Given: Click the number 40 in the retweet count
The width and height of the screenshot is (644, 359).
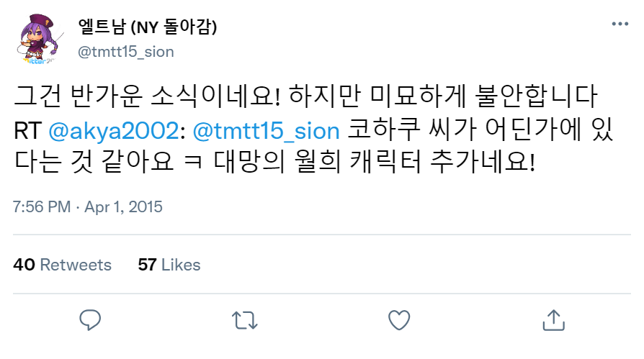Looking at the screenshot, I should [24, 265].
